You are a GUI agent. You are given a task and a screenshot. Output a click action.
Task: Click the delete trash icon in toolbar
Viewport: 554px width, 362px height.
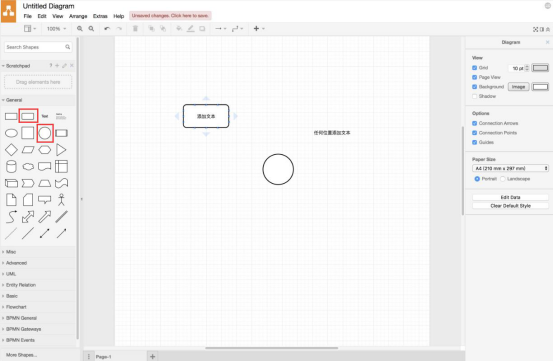pos(135,29)
